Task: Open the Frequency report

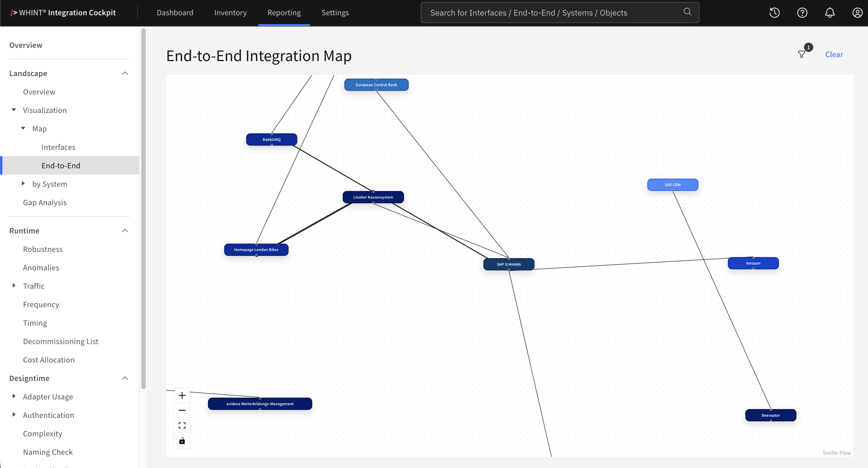Action: pyautogui.click(x=41, y=305)
